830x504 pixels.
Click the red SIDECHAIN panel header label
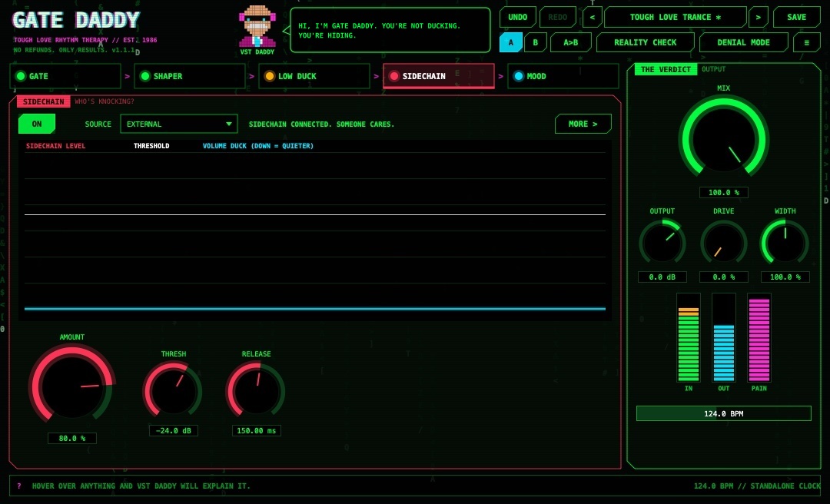click(43, 101)
